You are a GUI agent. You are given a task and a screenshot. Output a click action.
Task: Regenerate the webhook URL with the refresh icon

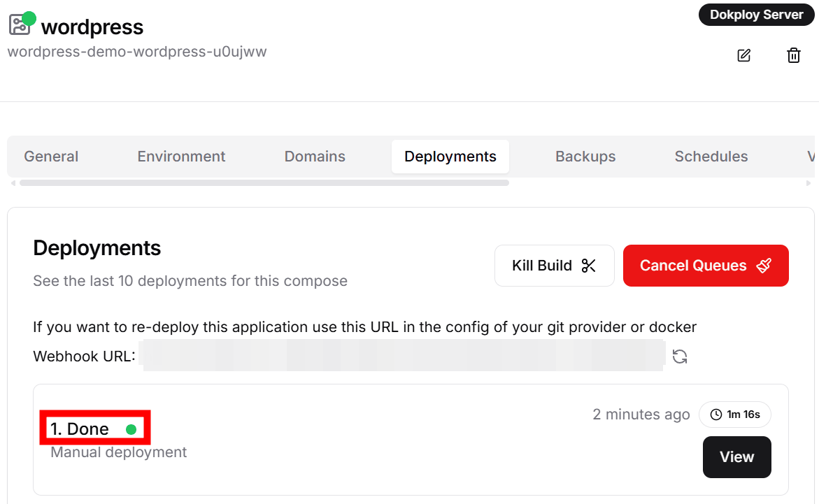pos(679,357)
